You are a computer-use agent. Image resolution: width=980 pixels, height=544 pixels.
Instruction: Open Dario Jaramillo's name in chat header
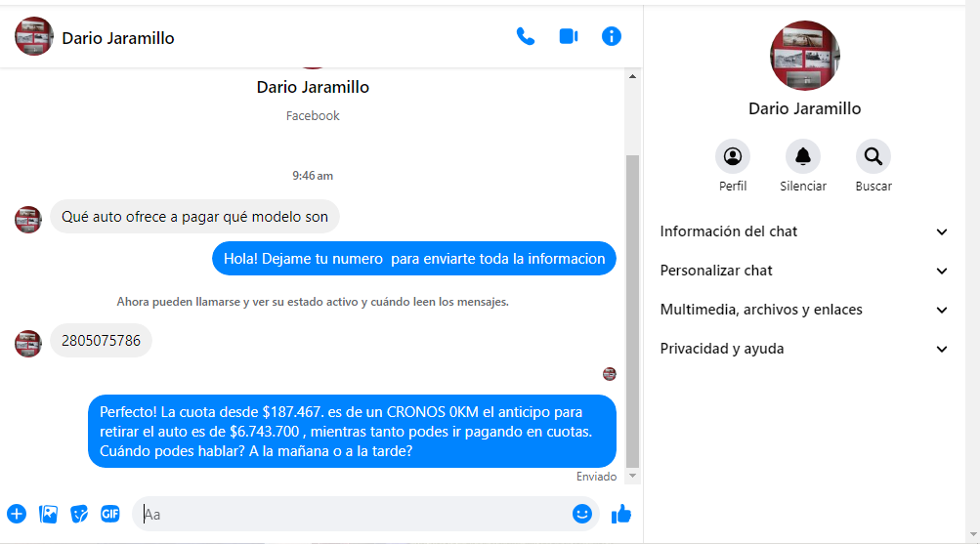(118, 38)
